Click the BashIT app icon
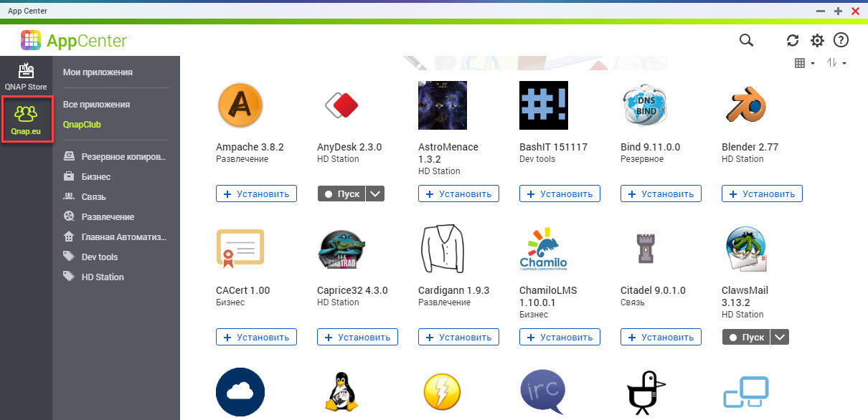 point(544,105)
